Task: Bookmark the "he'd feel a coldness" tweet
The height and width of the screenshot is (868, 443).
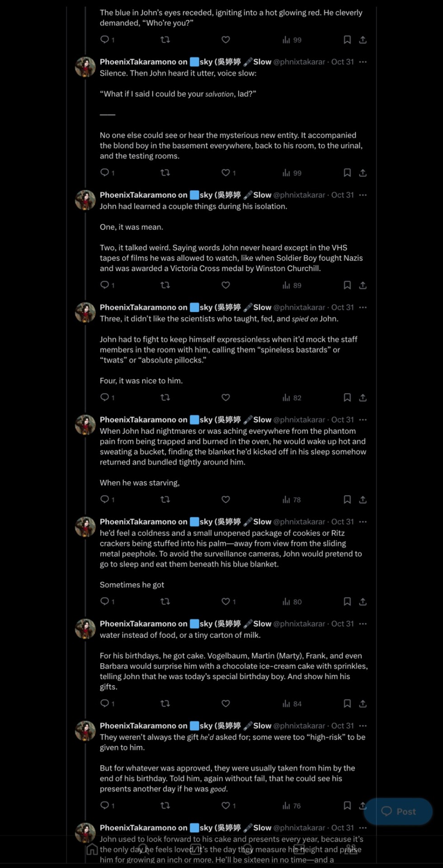Action: coord(347,602)
